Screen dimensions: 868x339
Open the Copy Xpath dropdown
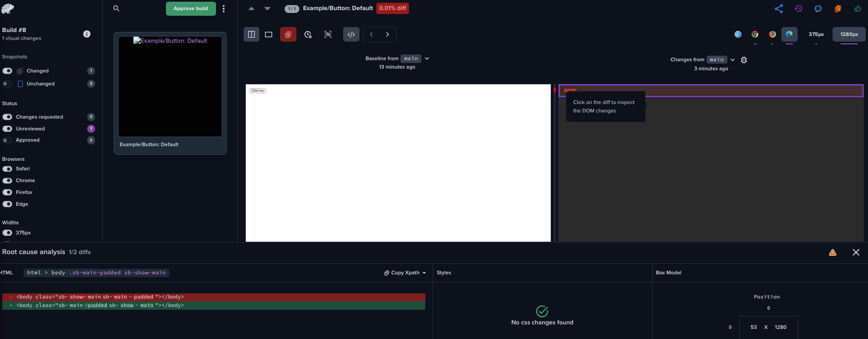405,273
